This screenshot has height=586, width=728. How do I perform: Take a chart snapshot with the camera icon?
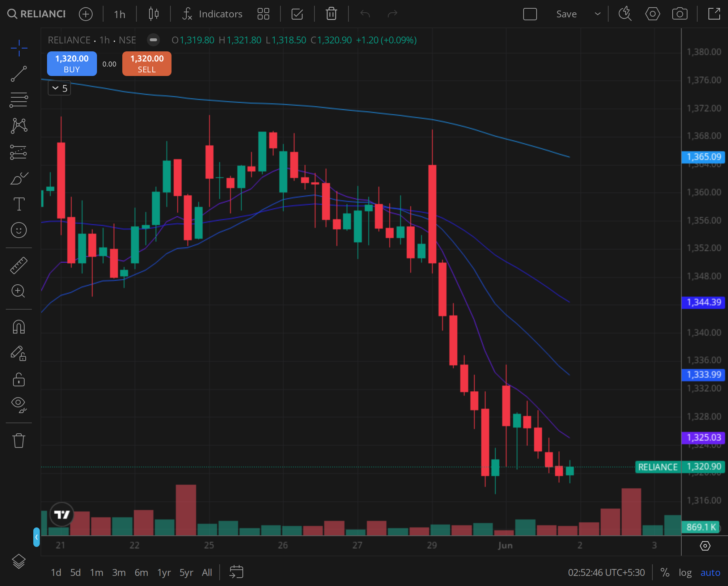coord(680,14)
